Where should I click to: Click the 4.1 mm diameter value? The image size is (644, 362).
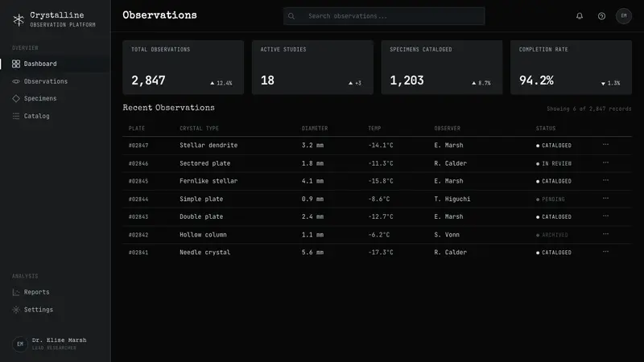[312, 181]
